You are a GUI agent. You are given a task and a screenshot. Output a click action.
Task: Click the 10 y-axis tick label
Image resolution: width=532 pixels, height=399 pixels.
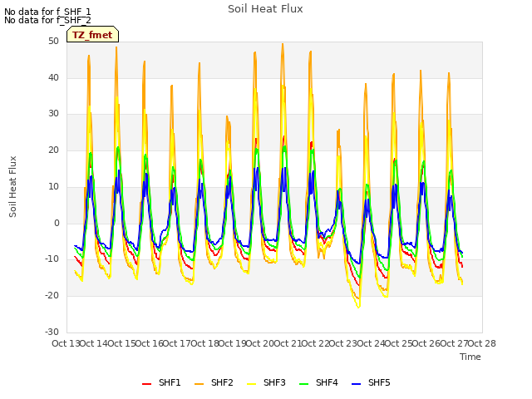click(x=53, y=186)
